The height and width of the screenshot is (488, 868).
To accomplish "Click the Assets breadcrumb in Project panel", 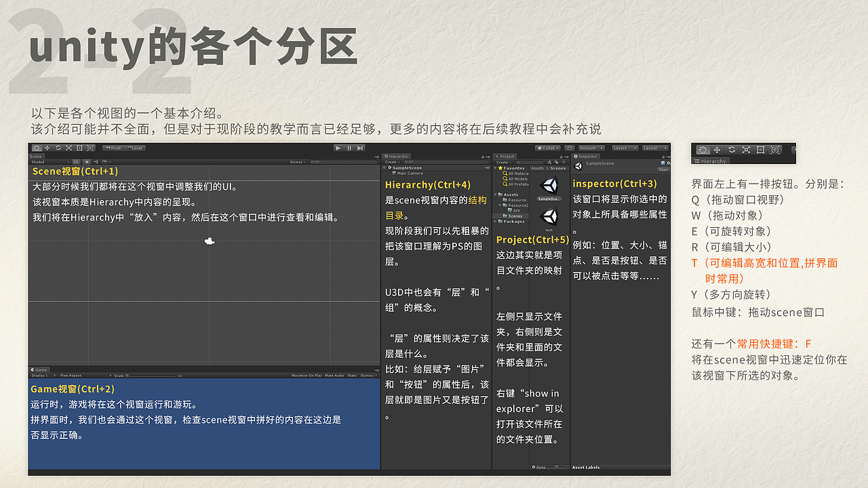I will point(537,168).
